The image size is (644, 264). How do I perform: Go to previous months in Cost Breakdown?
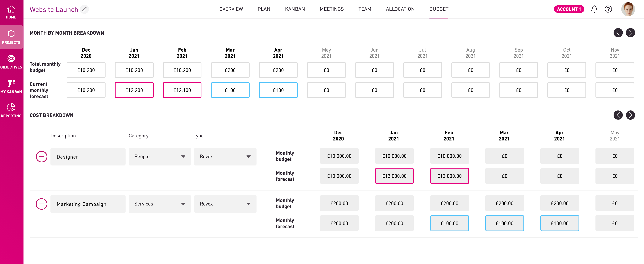pyautogui.click(x=618, y=115)
